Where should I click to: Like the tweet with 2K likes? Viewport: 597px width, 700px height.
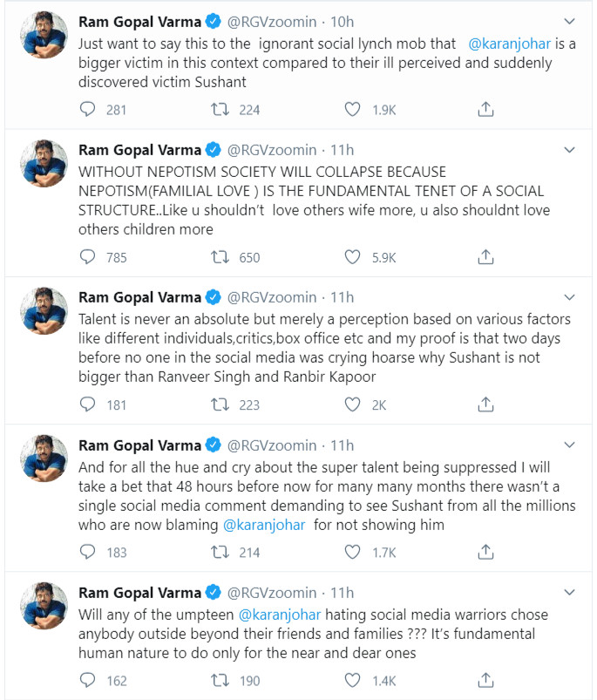click(352, 404)
